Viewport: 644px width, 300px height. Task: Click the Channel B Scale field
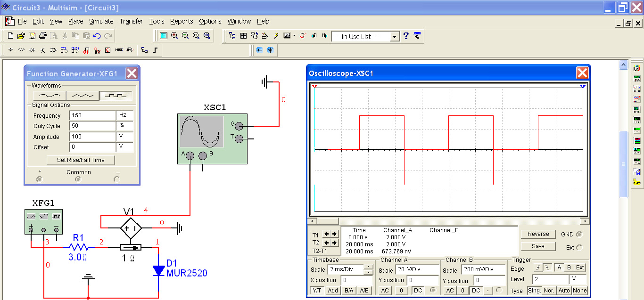tap(483, 270)
